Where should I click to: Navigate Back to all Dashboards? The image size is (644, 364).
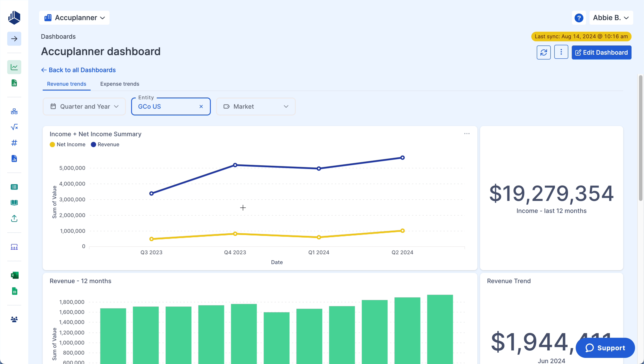(x=78, y=70)
